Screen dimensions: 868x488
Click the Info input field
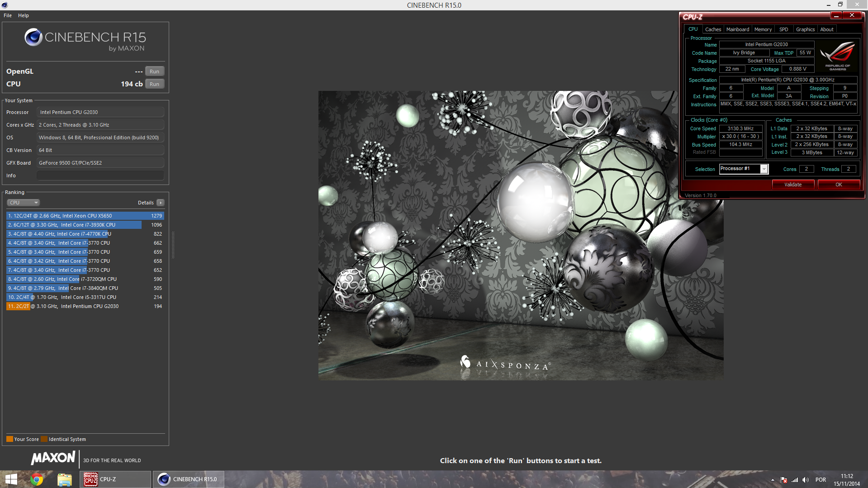point(100,175)
